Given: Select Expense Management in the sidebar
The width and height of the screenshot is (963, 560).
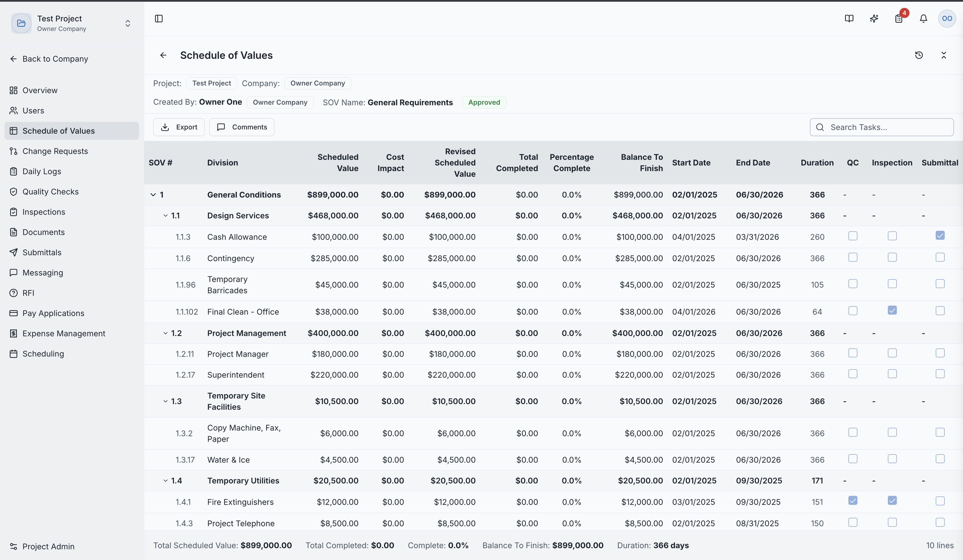Looking at the screenshot, I should (72, 333).
